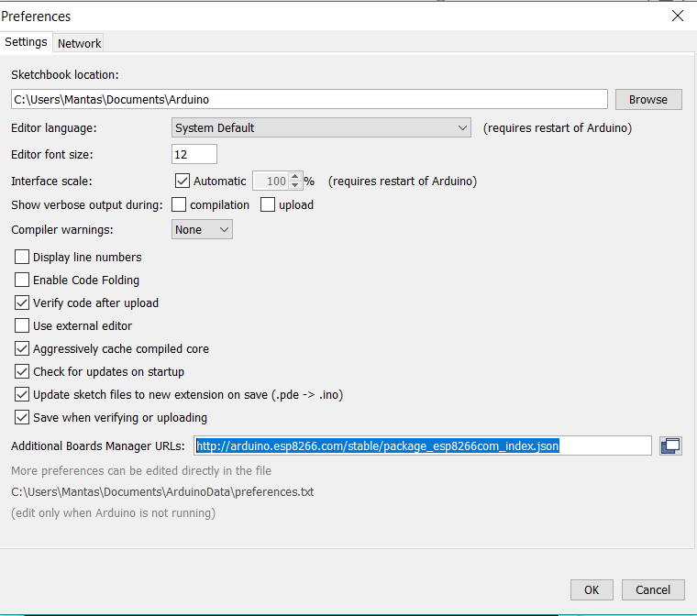
Task: Click the Sketchbook location path field
Action: click(x=309, y=99)
